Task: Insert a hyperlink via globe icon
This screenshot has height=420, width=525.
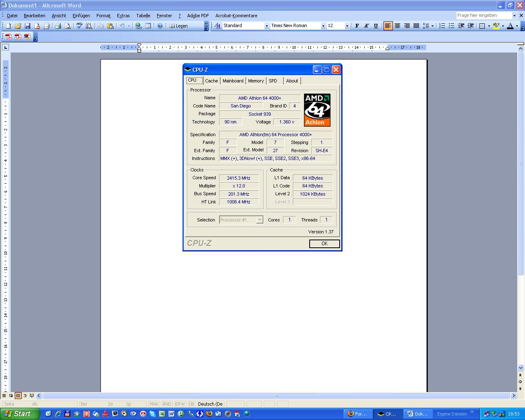Action: (139, 26)
